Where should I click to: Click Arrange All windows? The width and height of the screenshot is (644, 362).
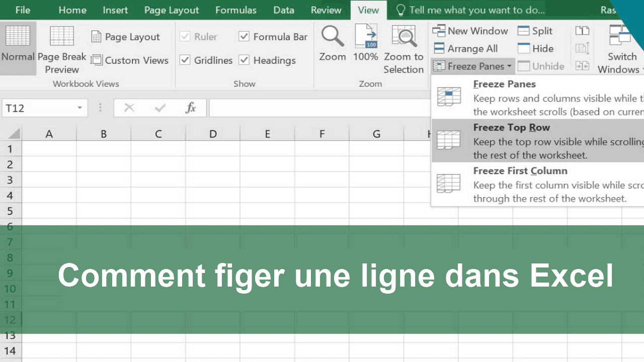(x=465, y=49)
